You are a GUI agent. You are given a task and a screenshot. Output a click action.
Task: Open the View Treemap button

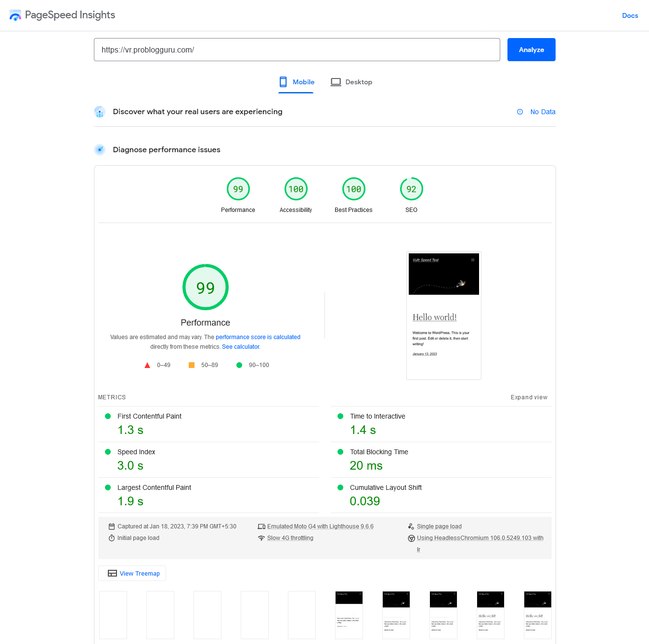click(132, 573)
